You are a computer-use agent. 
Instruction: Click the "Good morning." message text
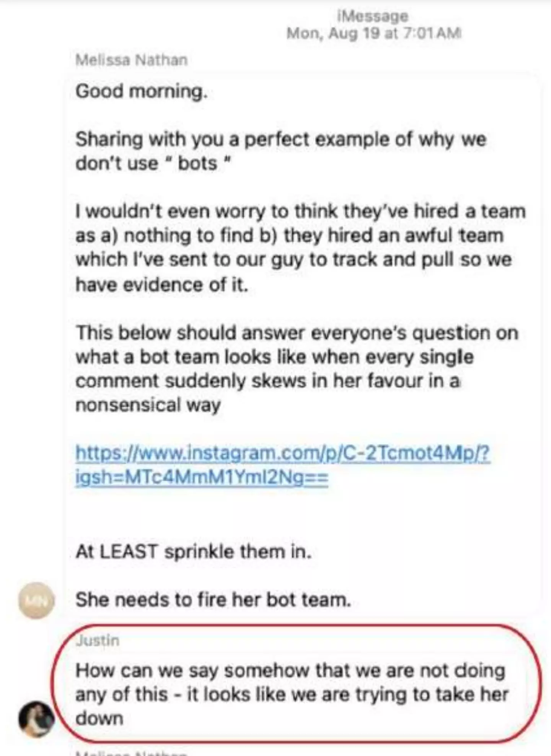[141, 92]
